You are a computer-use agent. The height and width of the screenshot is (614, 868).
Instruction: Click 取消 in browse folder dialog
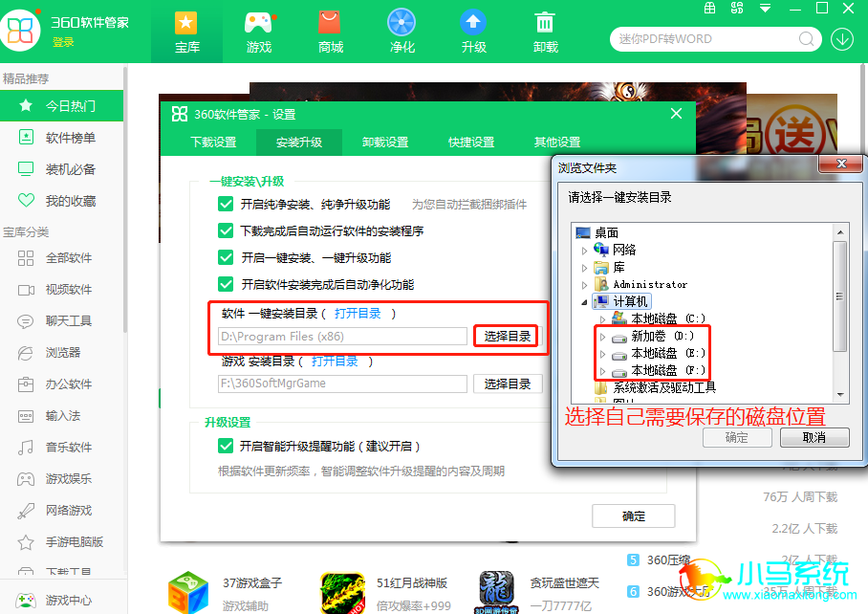coord(814,437)
